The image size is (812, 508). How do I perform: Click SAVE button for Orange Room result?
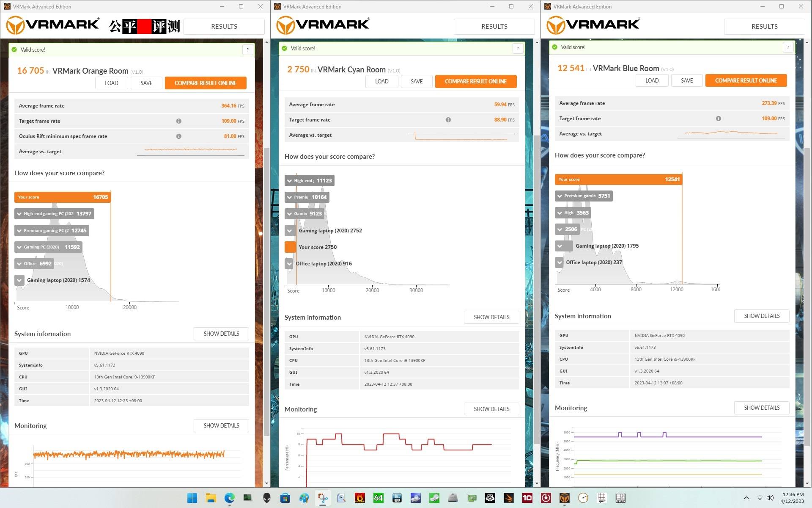[x=146, y=83]
